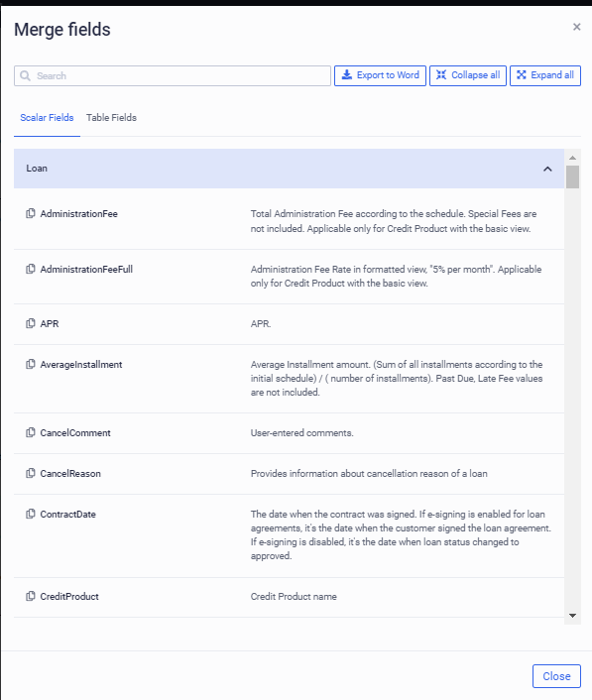Click the scrollbar up arrow
Screen dimensions: 592x700
572,158
